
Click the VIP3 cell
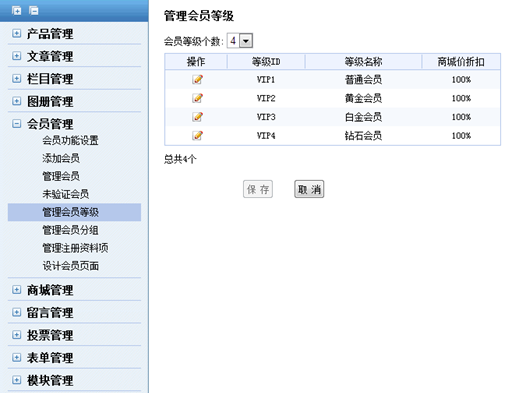click(x=266, y=117)
